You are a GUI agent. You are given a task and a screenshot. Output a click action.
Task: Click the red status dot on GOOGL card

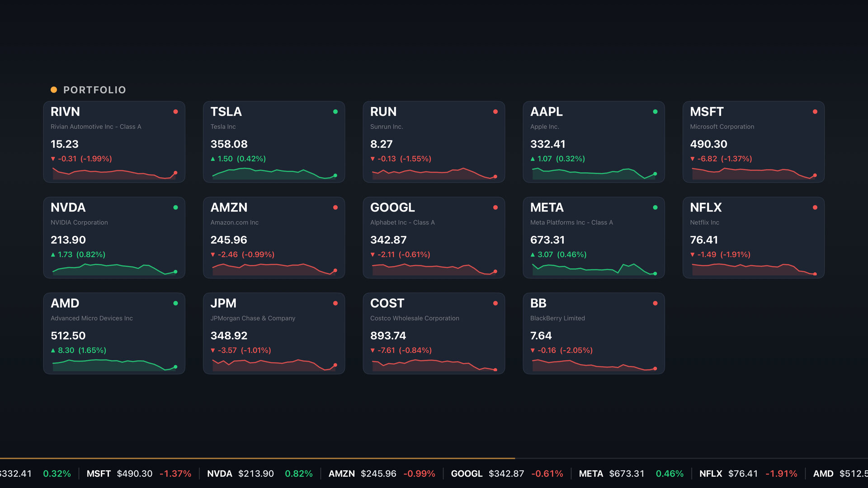(495, 207)
